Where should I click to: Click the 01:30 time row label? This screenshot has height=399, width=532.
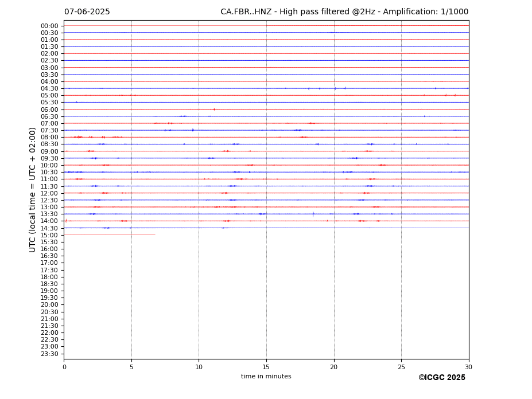click(49, 47)
